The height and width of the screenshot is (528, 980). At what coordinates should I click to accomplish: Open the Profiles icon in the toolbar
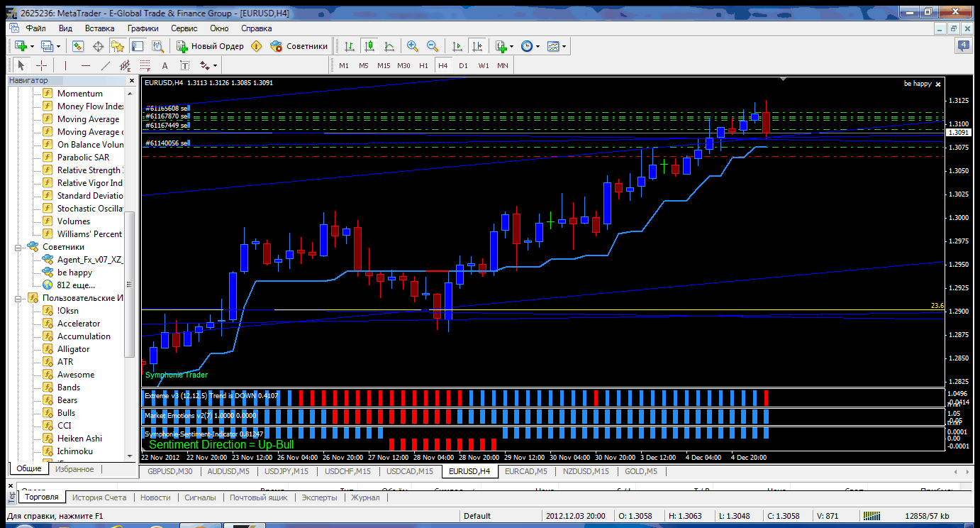pos(47,46)
